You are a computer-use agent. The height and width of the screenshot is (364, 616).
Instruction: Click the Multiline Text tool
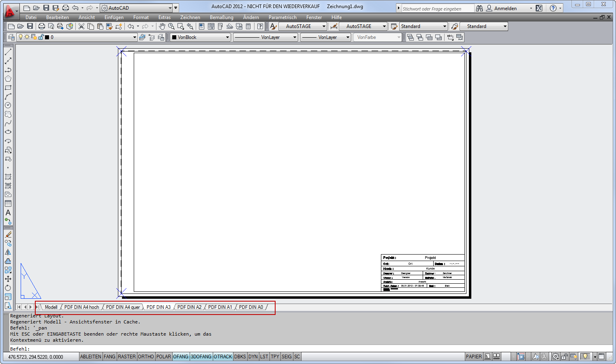[x=8, y=213]
